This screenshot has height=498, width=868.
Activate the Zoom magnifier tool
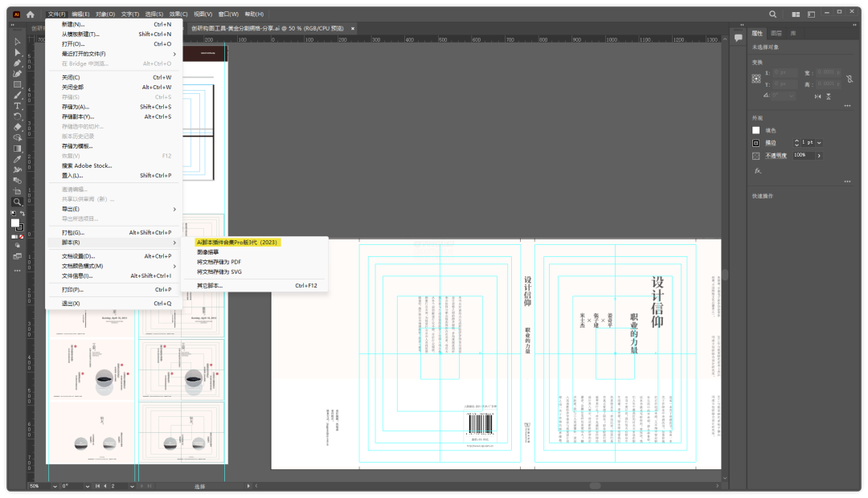(x=18, y=202)
